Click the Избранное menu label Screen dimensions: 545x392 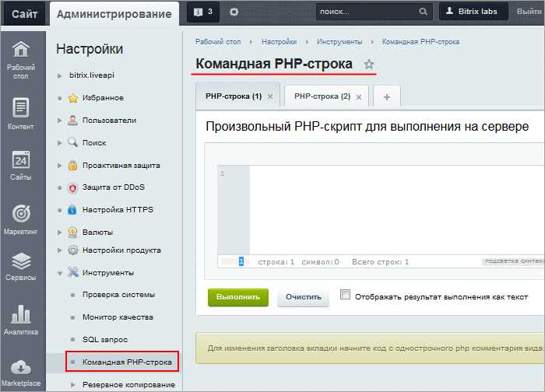pyautogui.click(x=103, y=98)
